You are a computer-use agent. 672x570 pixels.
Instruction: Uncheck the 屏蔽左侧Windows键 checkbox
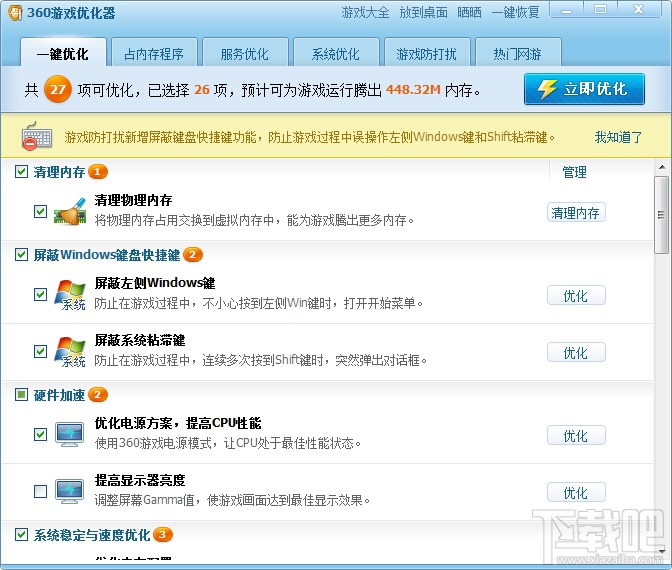coord(41,294)
